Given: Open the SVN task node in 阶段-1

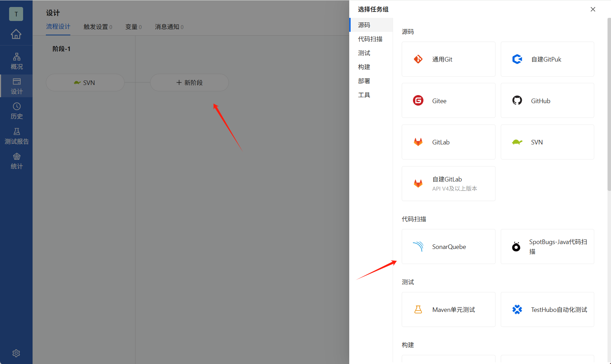Looking at the screenshot, I should [x=85, y=83].
